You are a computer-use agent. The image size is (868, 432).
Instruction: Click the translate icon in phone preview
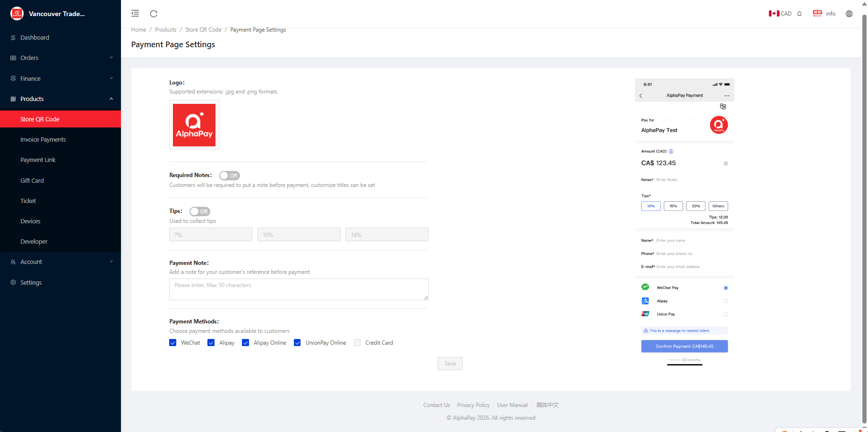(722, 106)
